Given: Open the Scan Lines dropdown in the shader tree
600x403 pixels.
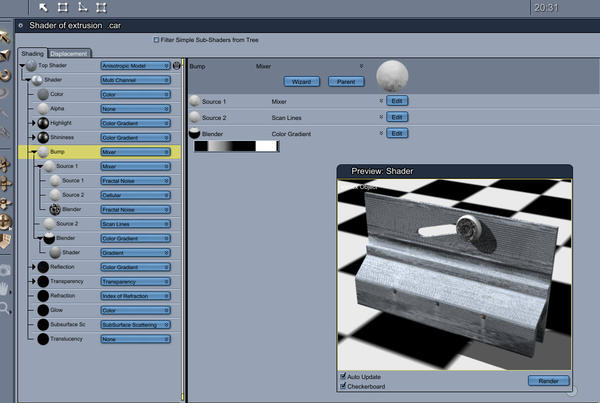Looking at the screenshot, I should pyautogui.click(x=135, y=224).
